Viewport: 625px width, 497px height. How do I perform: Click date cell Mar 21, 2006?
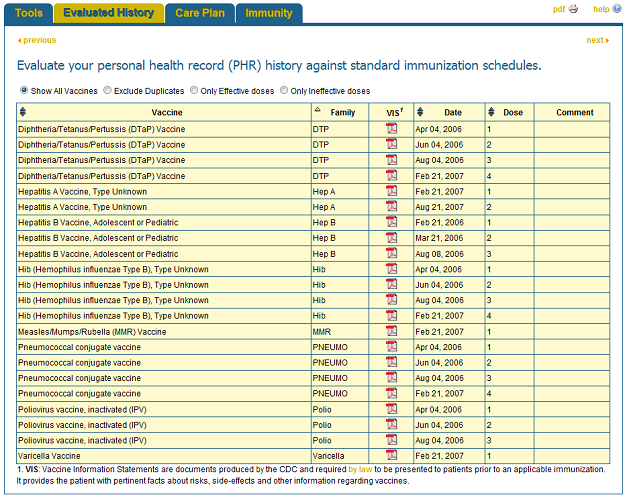(449, 238)
